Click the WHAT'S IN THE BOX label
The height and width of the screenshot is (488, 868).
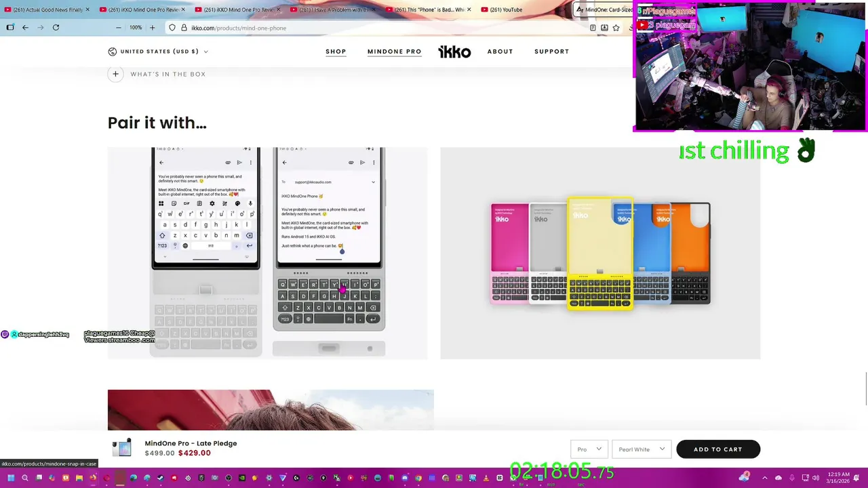pyautogui.click(x=168, y=74)
